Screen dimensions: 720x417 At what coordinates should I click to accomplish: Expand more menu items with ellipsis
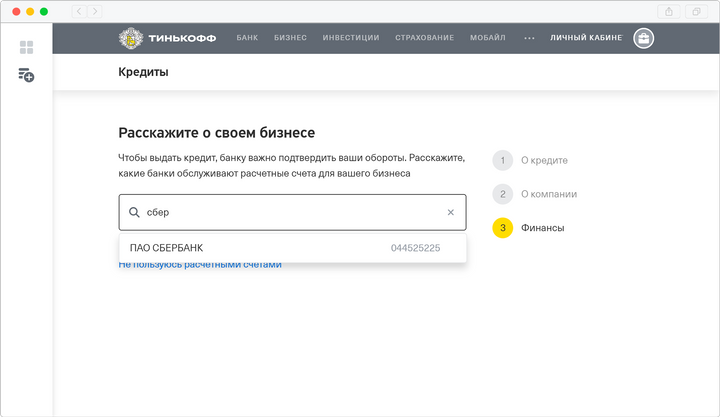(530, 38)
